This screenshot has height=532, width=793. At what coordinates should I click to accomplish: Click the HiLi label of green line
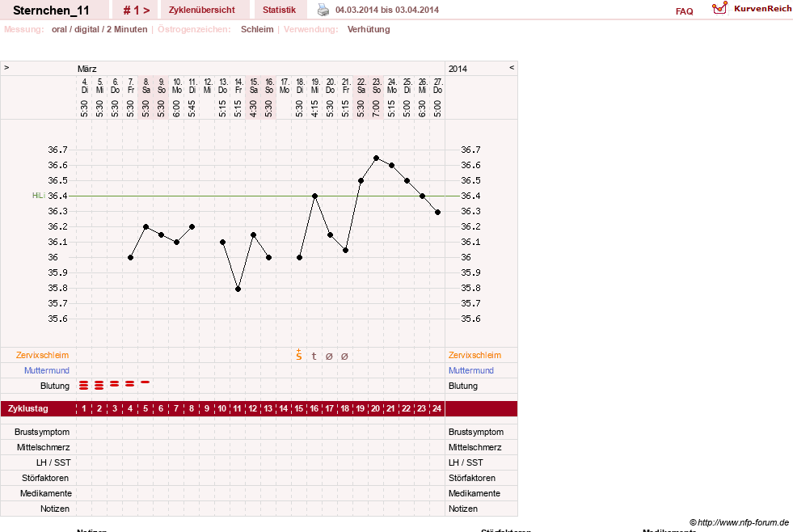39,196
